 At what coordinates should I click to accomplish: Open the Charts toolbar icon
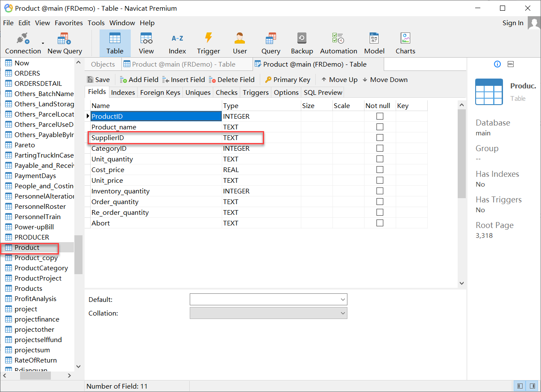(x=406, y=43)
